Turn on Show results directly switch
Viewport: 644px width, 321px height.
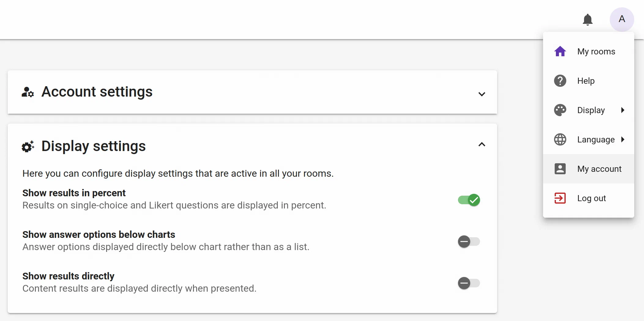[x=469, y=283]
